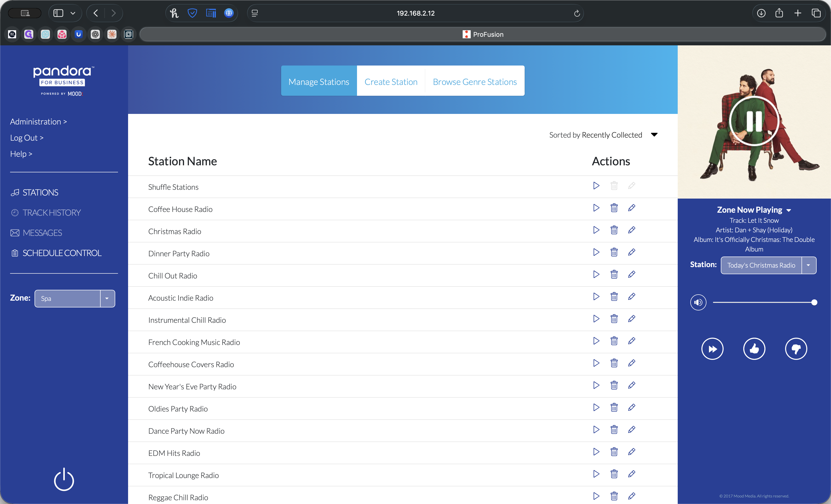Show Safari downloads
831x504 pixels.
pyautogui.click(x=761, y=13)
